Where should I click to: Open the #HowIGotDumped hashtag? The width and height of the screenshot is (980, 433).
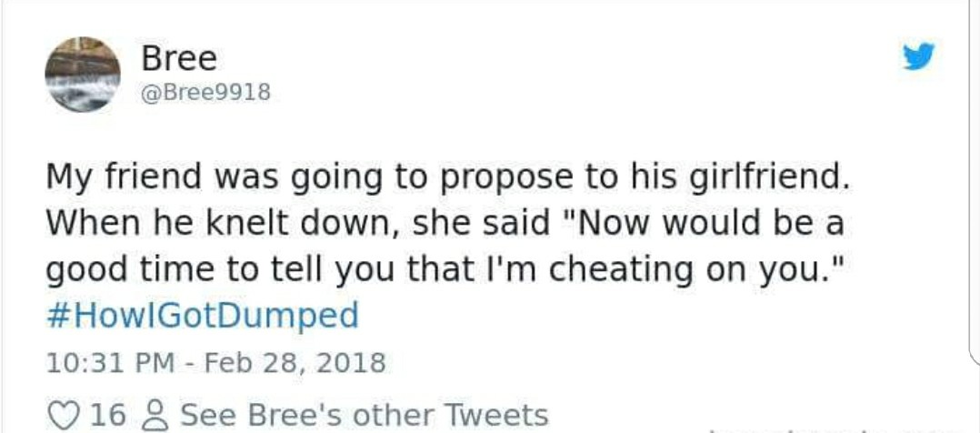[203, 316]
